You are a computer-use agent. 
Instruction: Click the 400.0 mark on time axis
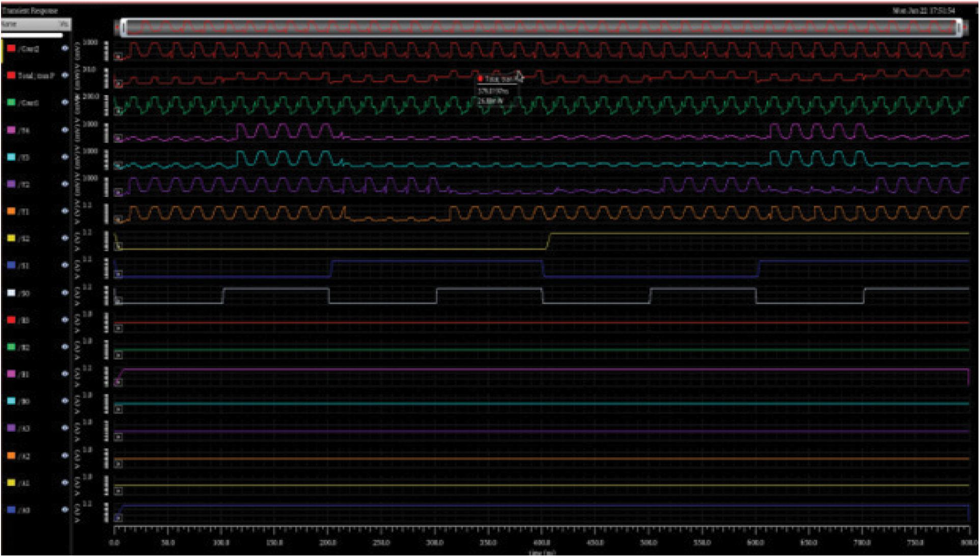click(542, 543)
